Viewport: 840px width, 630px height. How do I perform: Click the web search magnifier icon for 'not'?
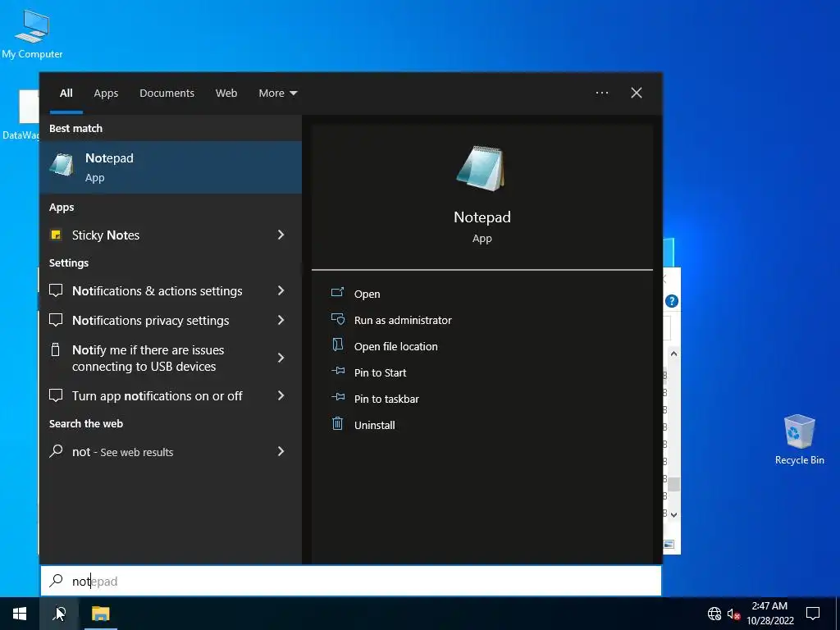click(56, 451)
